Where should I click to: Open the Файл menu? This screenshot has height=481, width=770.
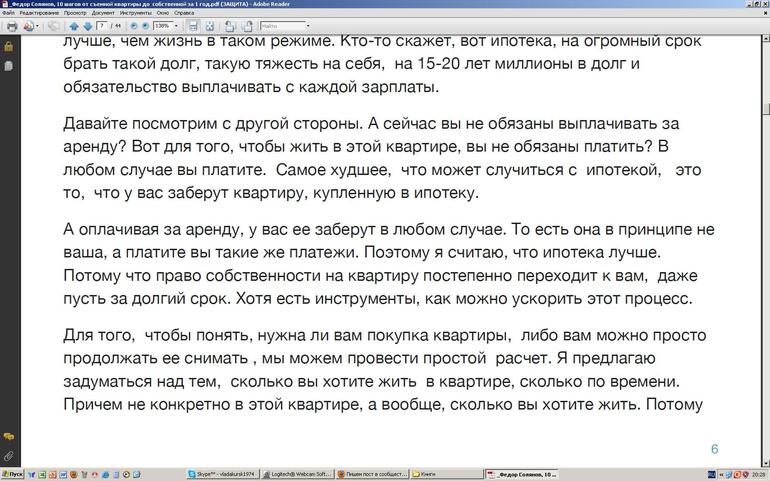click(x=9, y=13)
